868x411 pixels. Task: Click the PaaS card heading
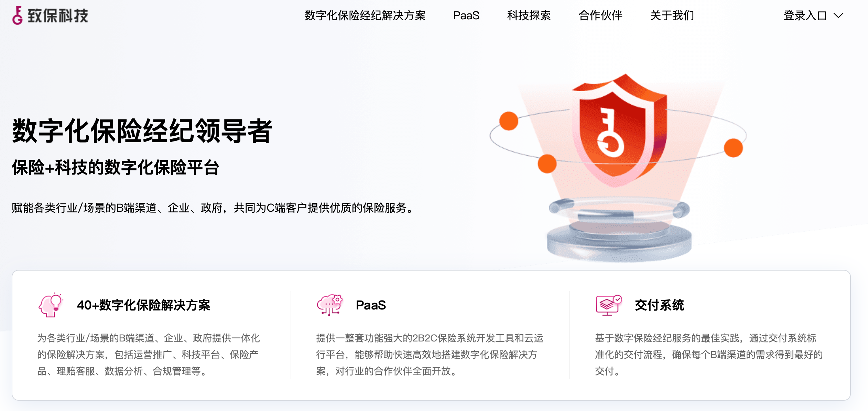click(371, 305)
